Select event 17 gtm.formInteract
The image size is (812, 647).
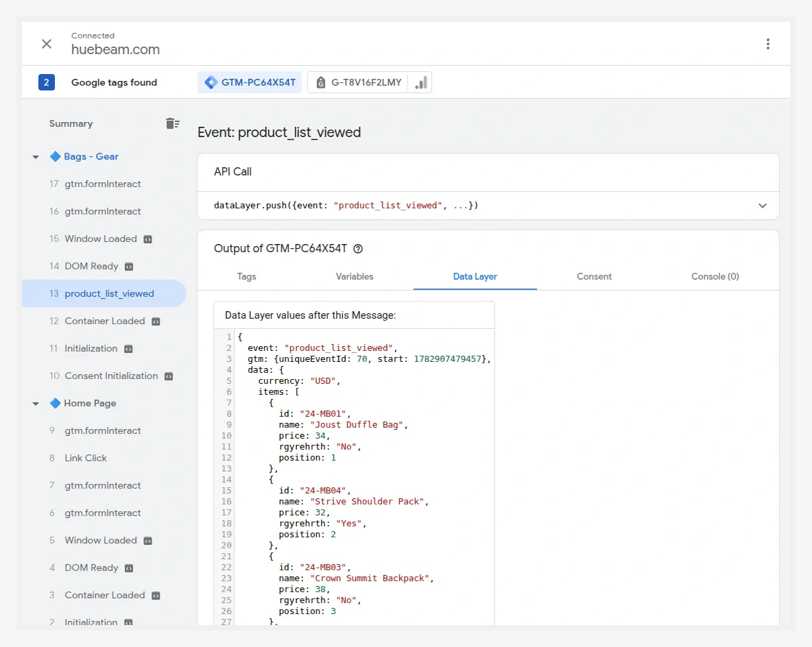click(104, 184)
